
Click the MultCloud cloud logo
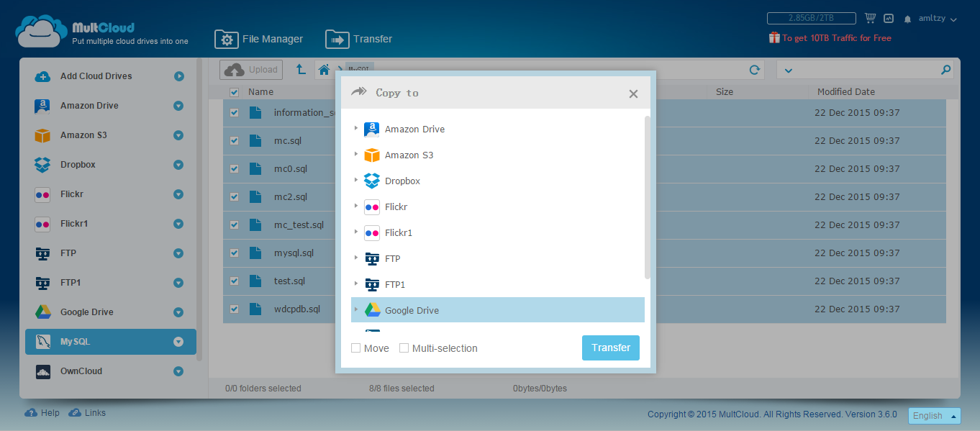point(41,31)
